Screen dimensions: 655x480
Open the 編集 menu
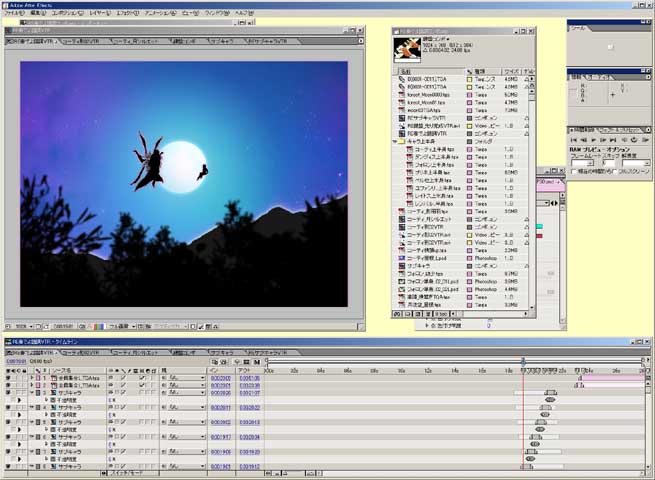tap(37, 13)
